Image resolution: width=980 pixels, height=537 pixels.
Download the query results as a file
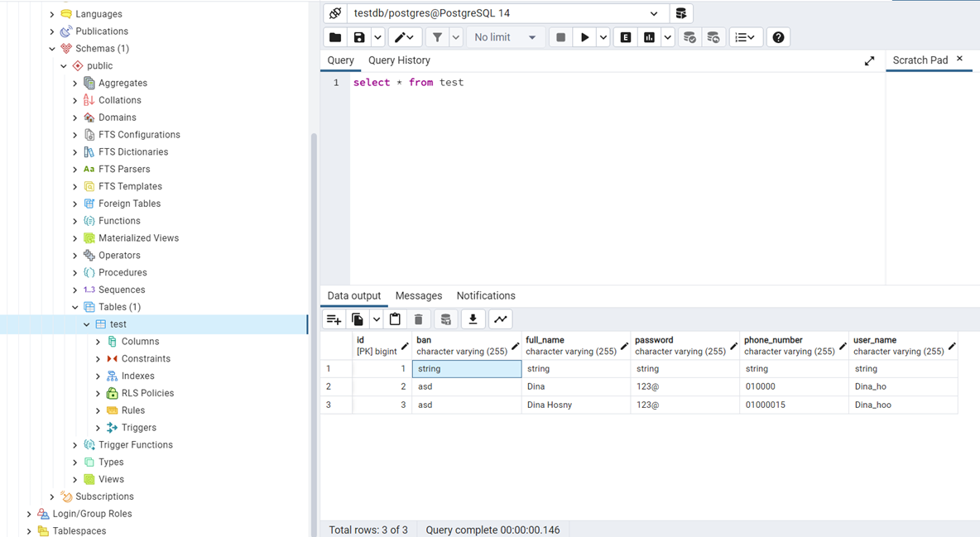pyautogui.click(x=472, y=319)
